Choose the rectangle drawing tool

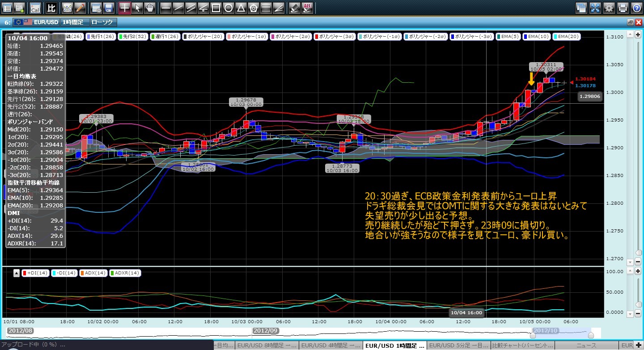point(216,8)
